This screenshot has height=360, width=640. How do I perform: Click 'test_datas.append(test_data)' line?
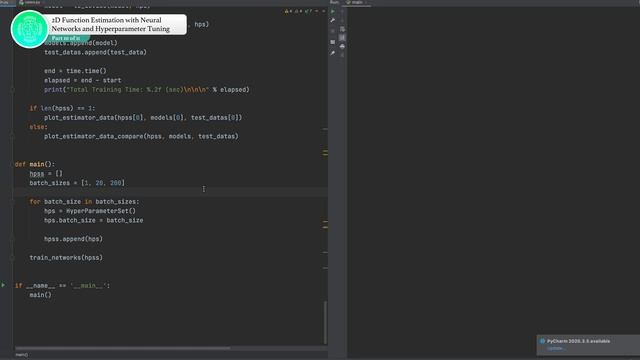[x=96, y=52]
